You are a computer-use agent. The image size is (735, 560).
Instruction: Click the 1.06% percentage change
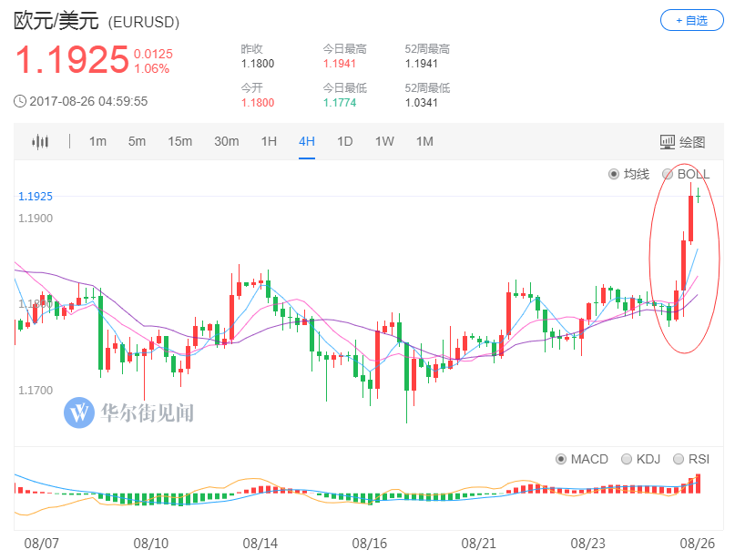click(152, 69)
